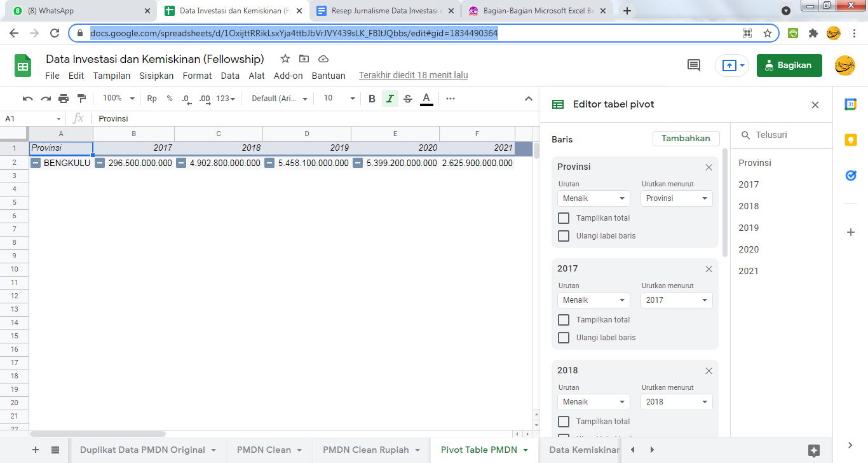868x463 pixels.
Task: Select the paint format roller tool
Action: coord(81,99)
